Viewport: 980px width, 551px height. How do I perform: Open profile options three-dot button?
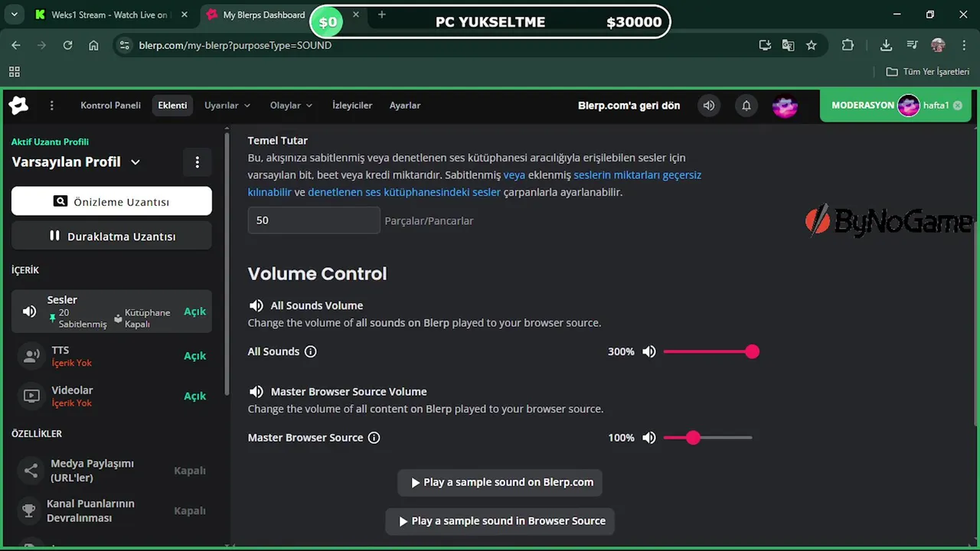click(197, 162)
